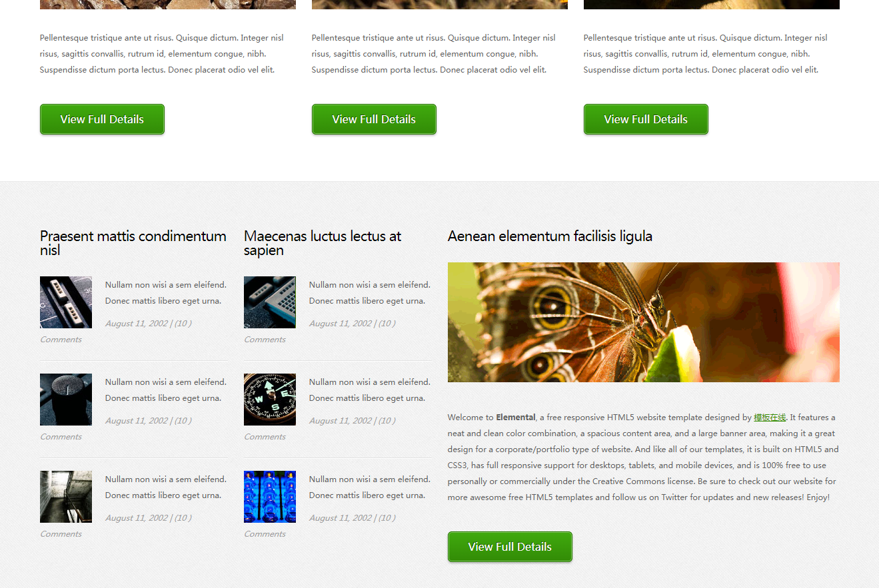879x588 pixels.
Task: Click the 'Praesent mattis condimentum nisl' heading
Action: point(133,243)
